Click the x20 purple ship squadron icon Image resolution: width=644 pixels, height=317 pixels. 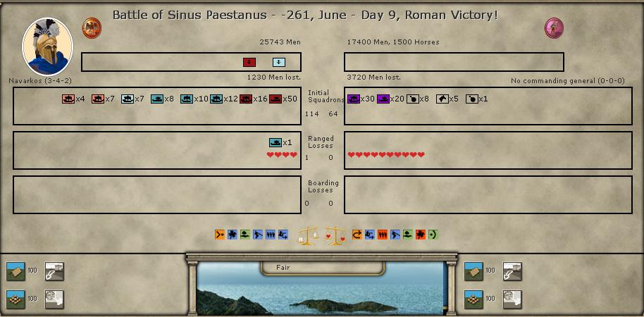coord(383,99)
